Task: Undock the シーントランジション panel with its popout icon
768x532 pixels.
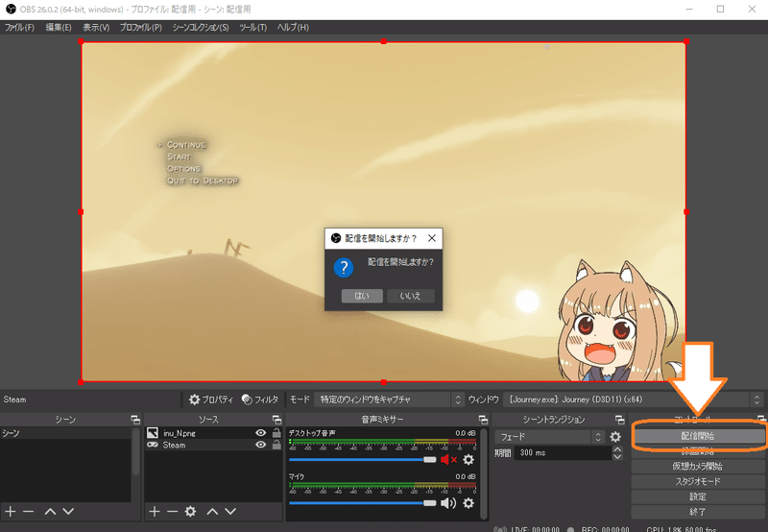Action: point(619,420)
